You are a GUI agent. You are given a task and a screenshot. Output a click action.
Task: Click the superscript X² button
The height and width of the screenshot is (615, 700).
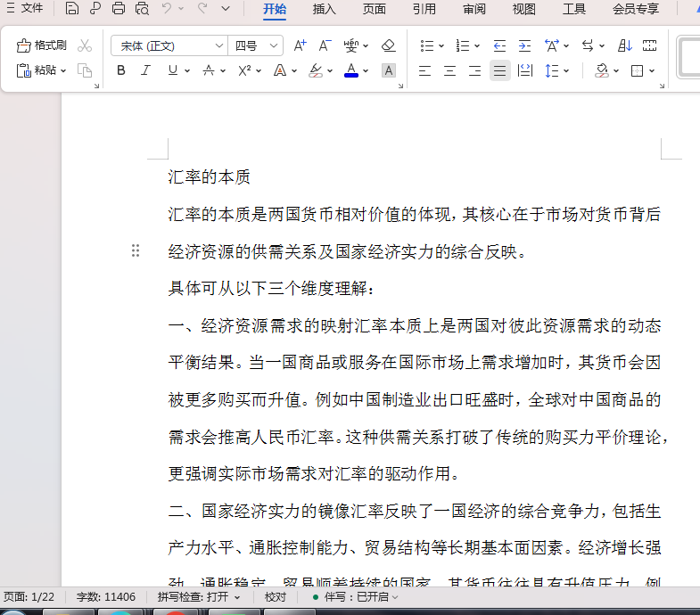(244, 70)
